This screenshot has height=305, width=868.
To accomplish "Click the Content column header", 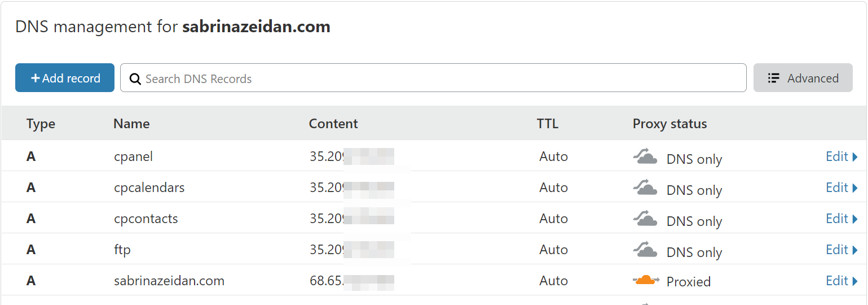I will point(333,124).
